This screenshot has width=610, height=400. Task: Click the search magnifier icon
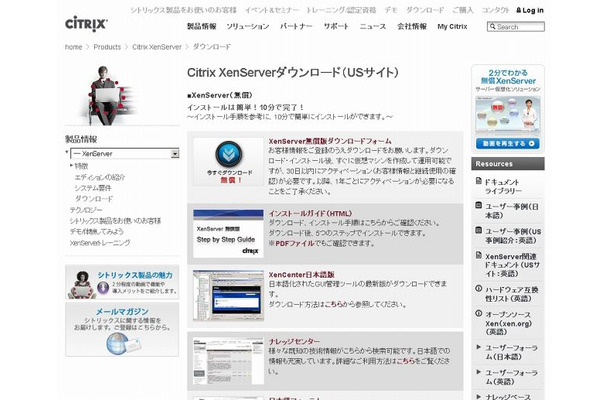click(493, 26)
